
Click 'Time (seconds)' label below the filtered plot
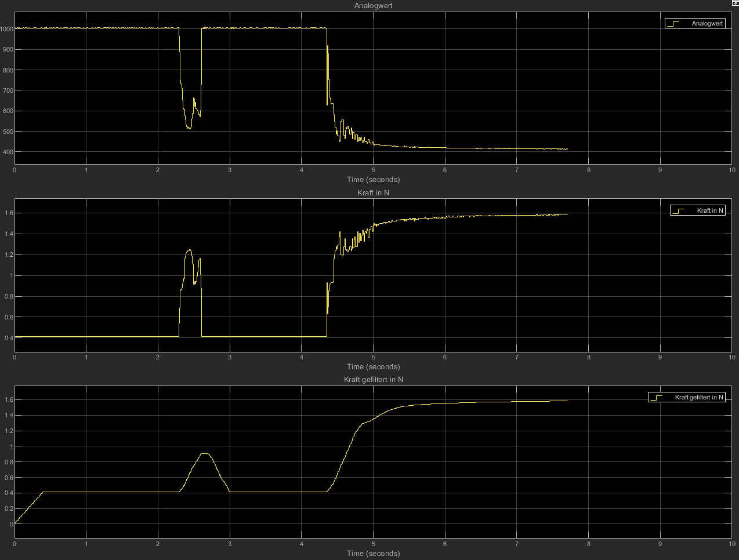(373, 553)
